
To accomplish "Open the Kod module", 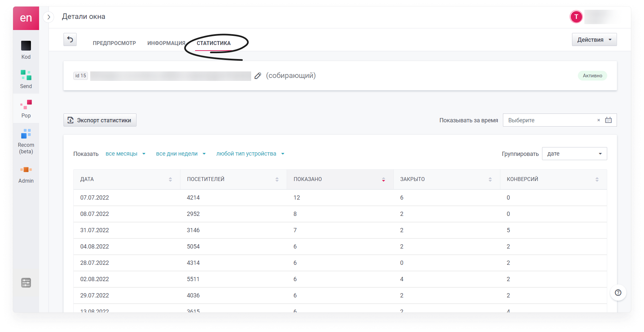I will (26, 50).
